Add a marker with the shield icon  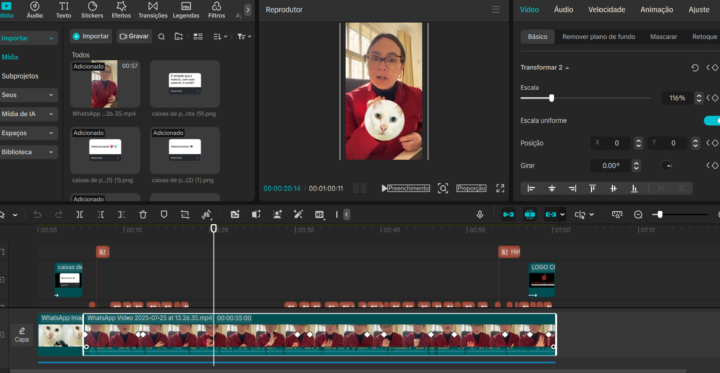point(164,215)
